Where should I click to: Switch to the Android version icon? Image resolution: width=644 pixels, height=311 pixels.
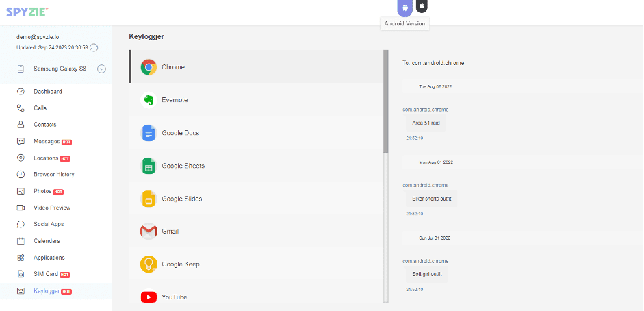click(404, 8)
